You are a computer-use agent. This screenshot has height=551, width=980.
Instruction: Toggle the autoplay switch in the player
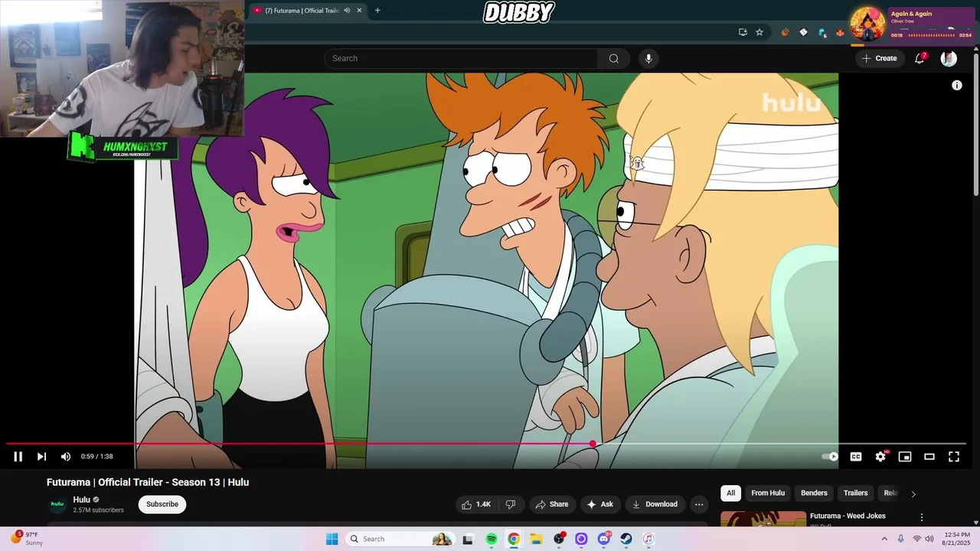point(830,457)
